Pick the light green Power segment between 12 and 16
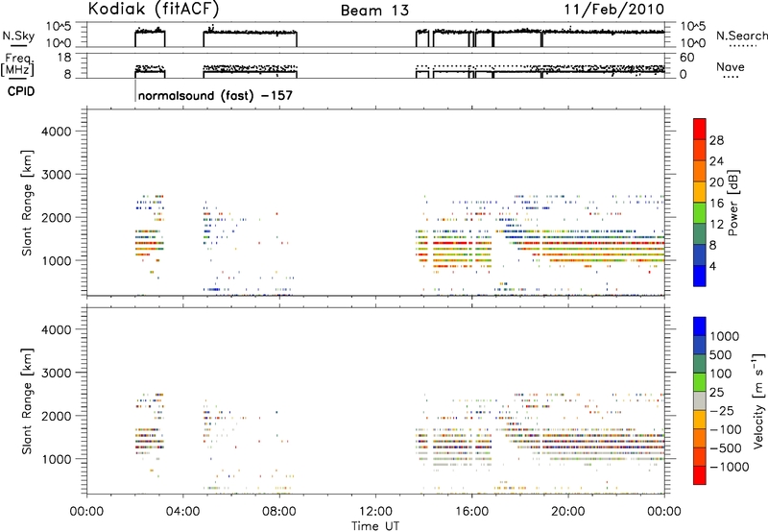This screenshot has width=768, height=532. point(700,212)
